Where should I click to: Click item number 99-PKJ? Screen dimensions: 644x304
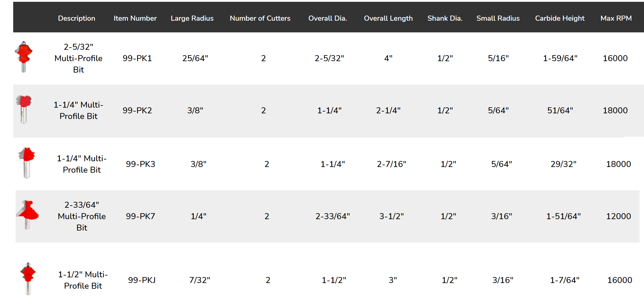pyautogui.click(x=142, y=280)
